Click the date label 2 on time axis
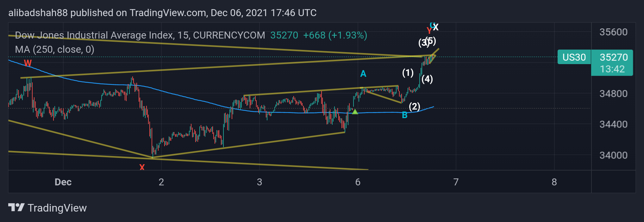 click(161, 182)
